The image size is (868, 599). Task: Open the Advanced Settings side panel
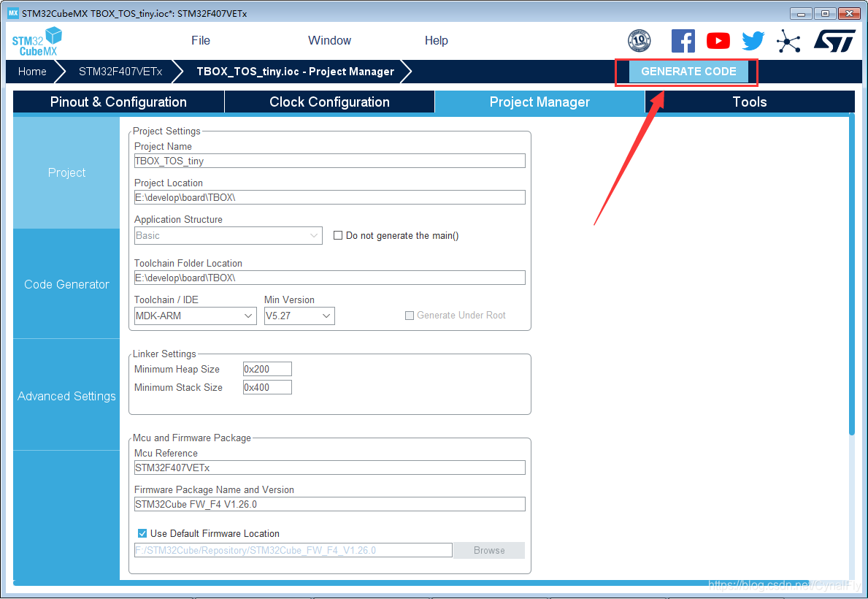pos(66,396)
